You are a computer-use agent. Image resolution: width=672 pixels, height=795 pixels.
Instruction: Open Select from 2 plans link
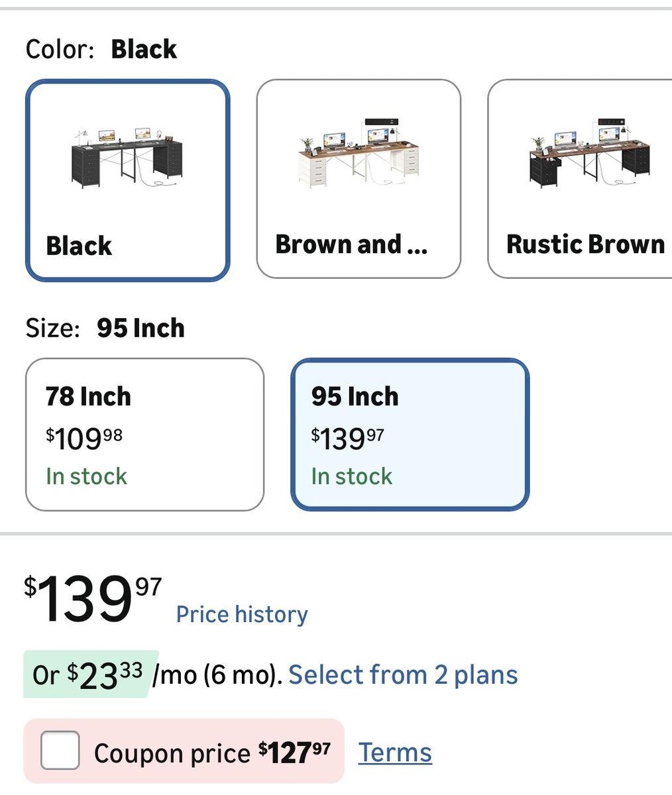tap(403, 675)
